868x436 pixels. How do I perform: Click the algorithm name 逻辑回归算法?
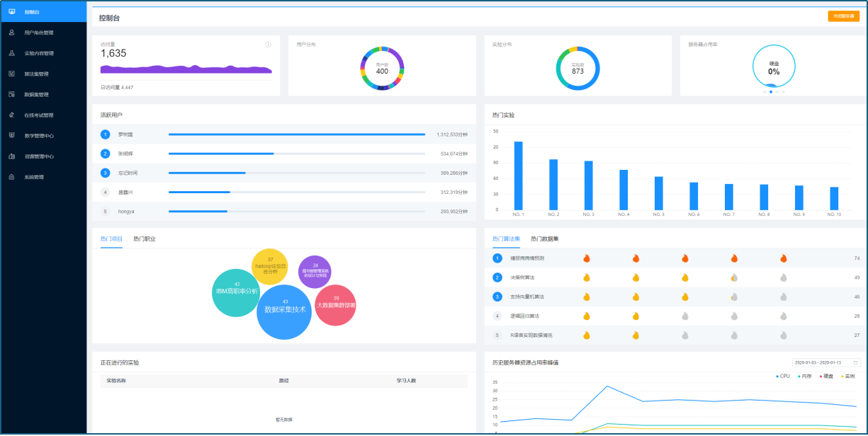524,316
